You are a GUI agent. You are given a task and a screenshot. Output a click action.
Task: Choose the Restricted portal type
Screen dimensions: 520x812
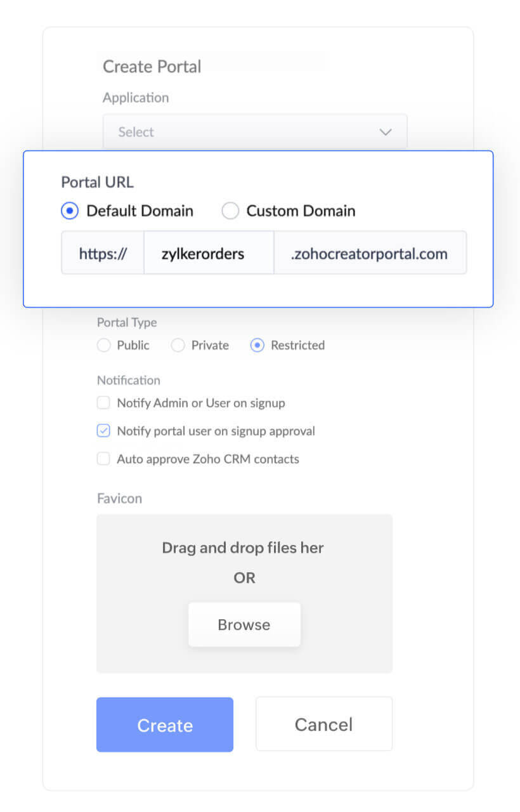tap(257, 345)
